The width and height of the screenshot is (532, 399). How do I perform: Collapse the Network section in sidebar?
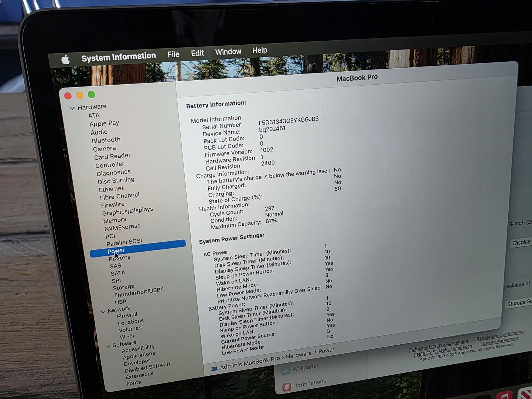(x=103, y=312)
